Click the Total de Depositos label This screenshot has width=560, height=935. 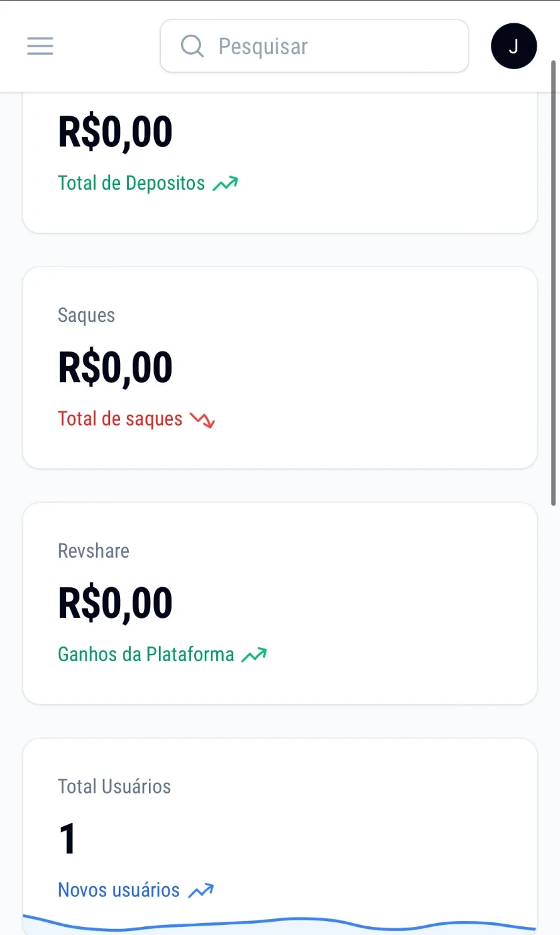pyautogui.click(x=131, y=183)
